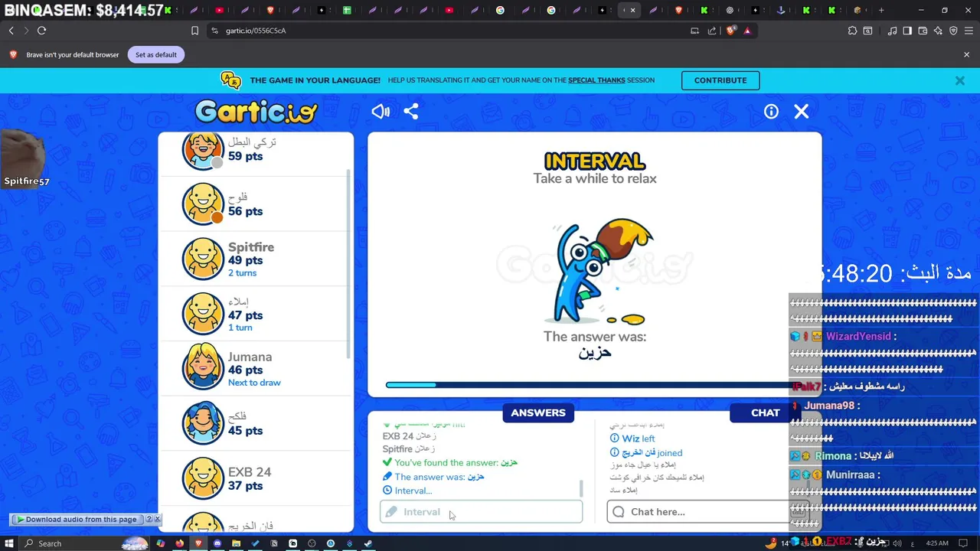Click إملاء's avatar with 47 pts
Viewport: 980px width, 551px height.
pyautogui.click(x=203, y=314)
